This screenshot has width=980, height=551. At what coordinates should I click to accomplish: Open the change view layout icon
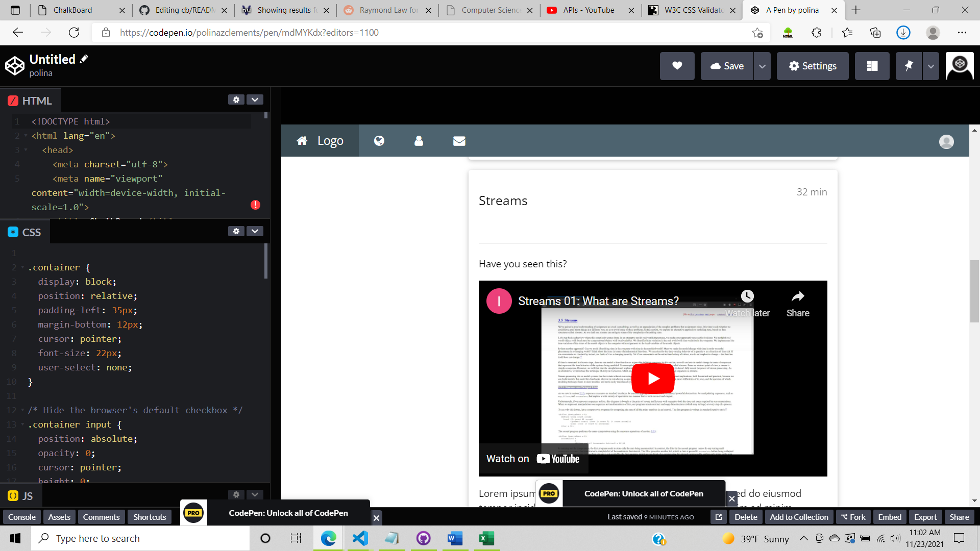pos(872,66)
